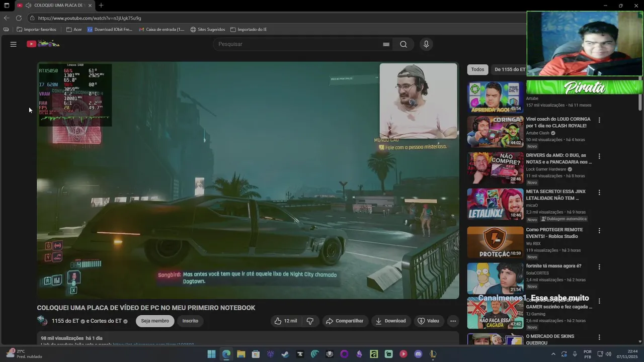Select the Todos filter chip
Image resolution: width=644 pixels, height=362 pixels.
click(x=477, y=69)
